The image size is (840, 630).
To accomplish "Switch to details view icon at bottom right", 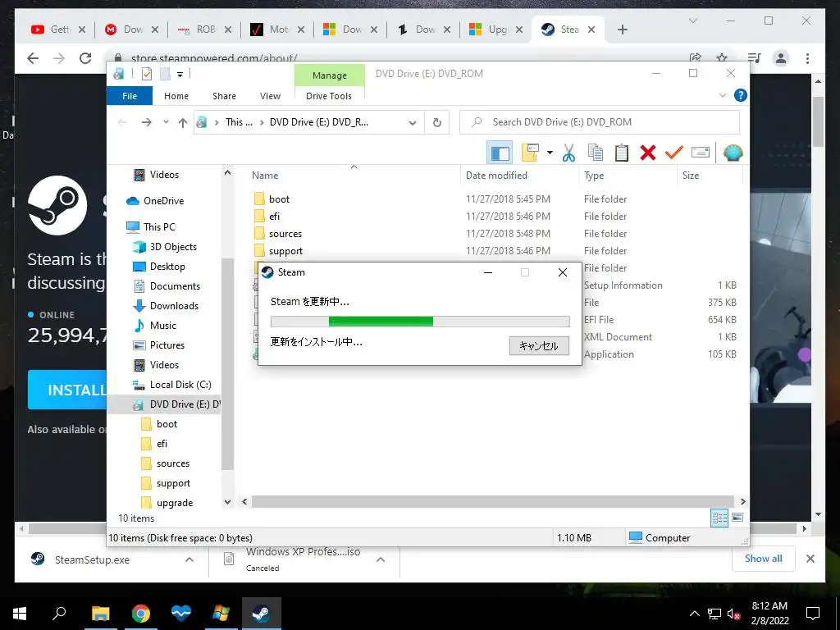I will pos(719,518).
